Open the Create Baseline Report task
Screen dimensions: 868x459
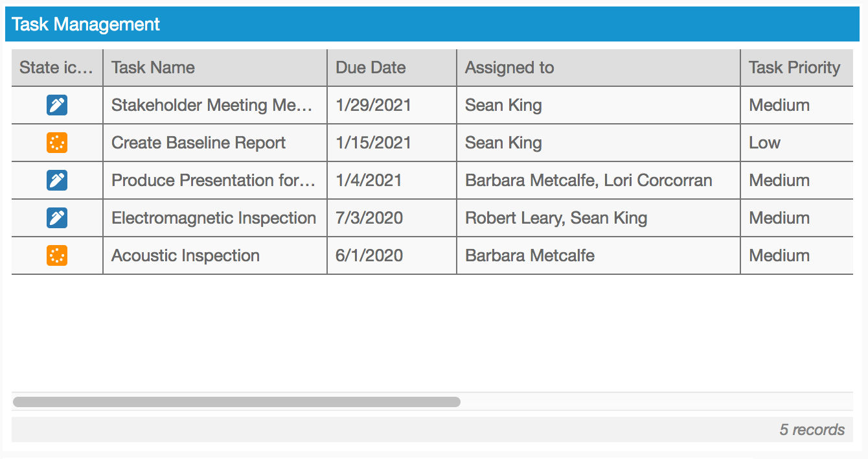coord(198,143)
